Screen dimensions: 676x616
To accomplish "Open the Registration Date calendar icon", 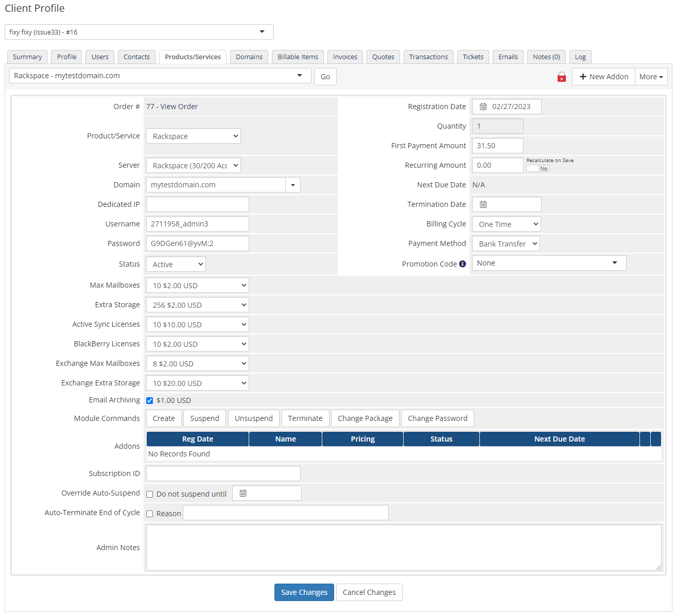I will pos(483,107).
